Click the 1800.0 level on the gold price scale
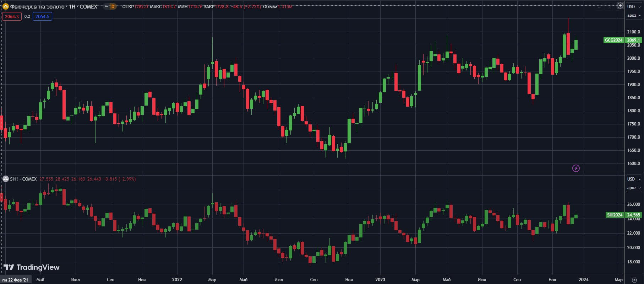This screenshot has width=644, height=284. pyautogui.click(x=634, y=111)
